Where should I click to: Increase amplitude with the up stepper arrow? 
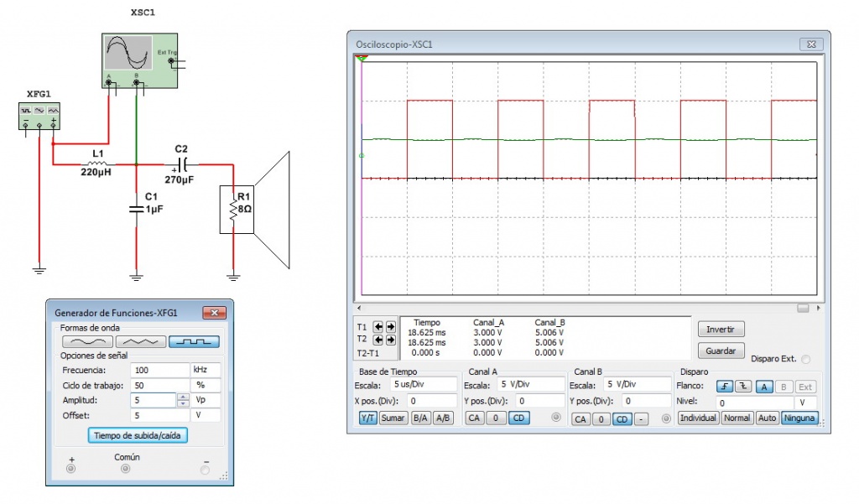184,397
